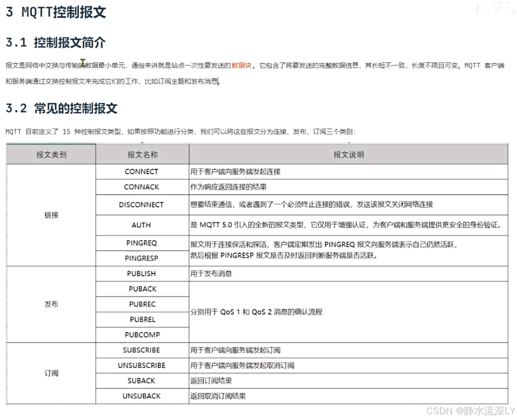Click description 作为响应返回连接的结果
The width and height of the screenshot is (517, 420).
pyautogui.click(x=229, y=187)
